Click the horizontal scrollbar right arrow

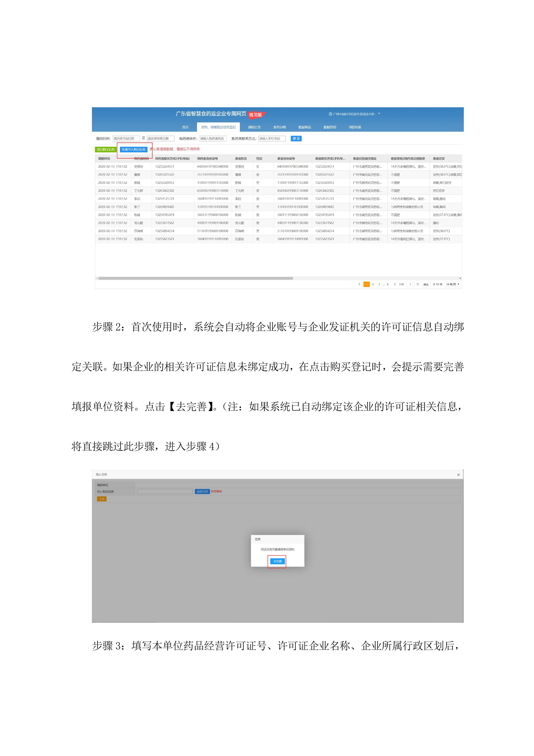(460, 278)
